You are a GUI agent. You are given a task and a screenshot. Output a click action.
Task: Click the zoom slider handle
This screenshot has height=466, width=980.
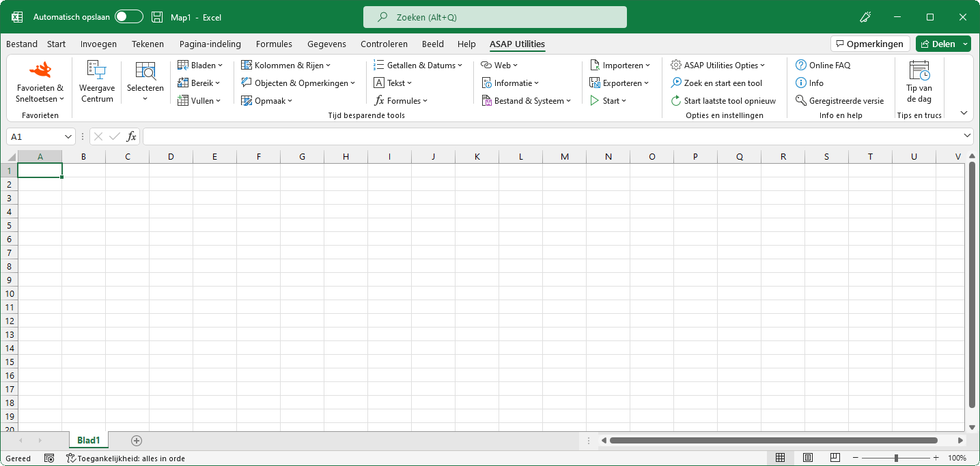coord(896,458)
